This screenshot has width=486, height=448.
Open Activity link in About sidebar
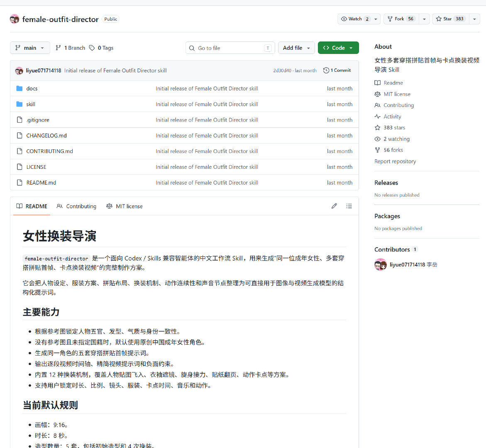coord(388,117)
